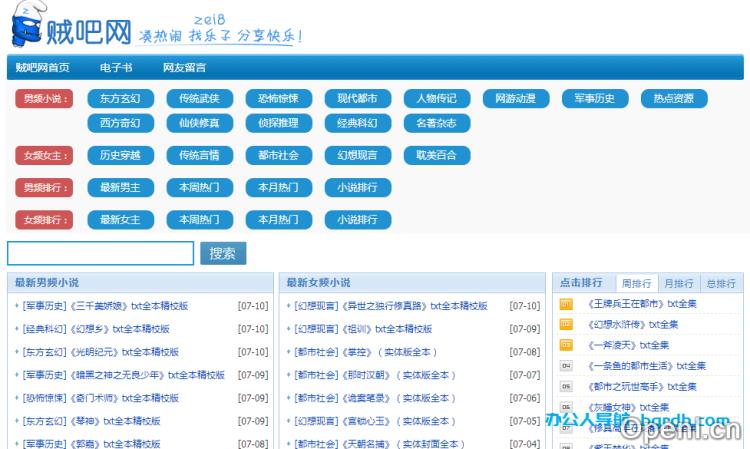The image size is (750, 449).
Task: Open 本月热门 in 女频排行 row
Action: point(278,220)
